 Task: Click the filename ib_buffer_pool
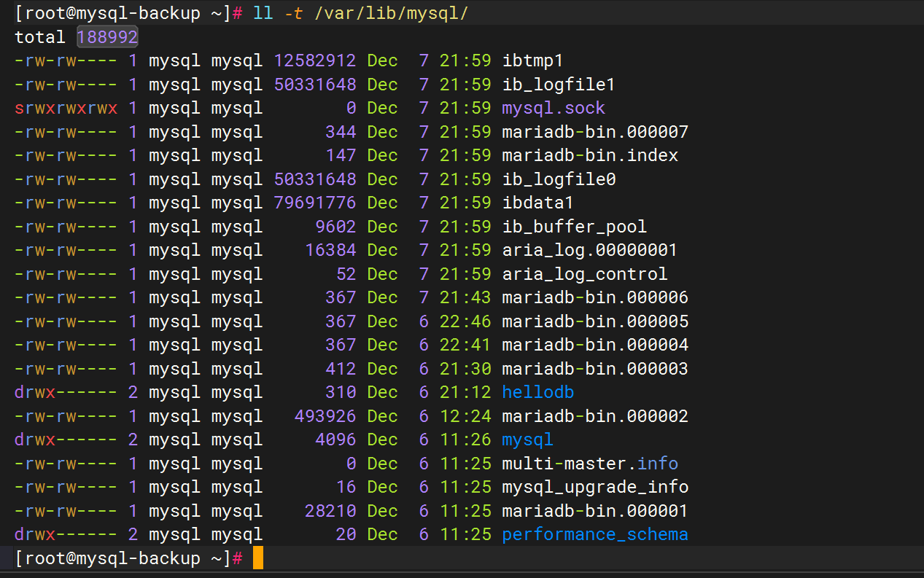click(575, 227)
